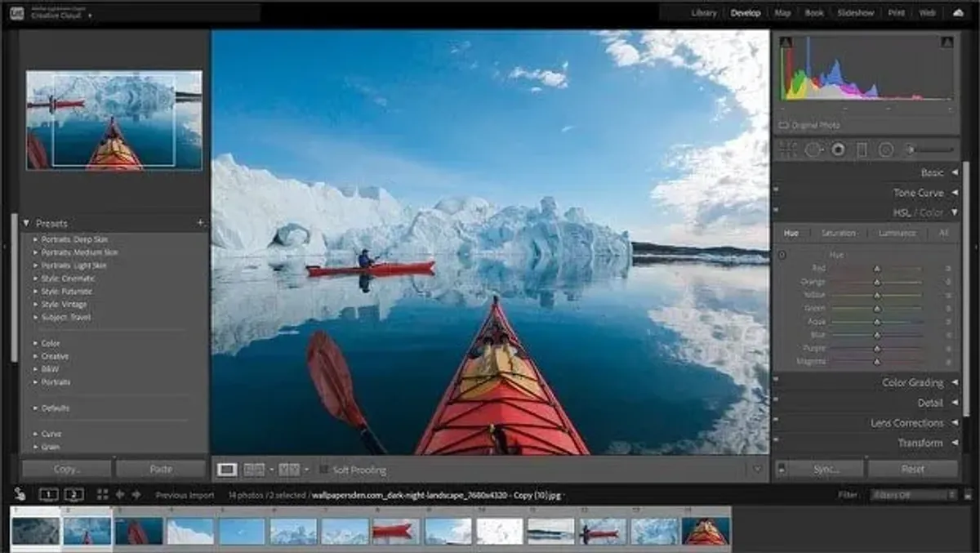This screenshot has height=553, width=980.
Task: Open the Filters Off dropdown
Action: [x=913, y=495]
